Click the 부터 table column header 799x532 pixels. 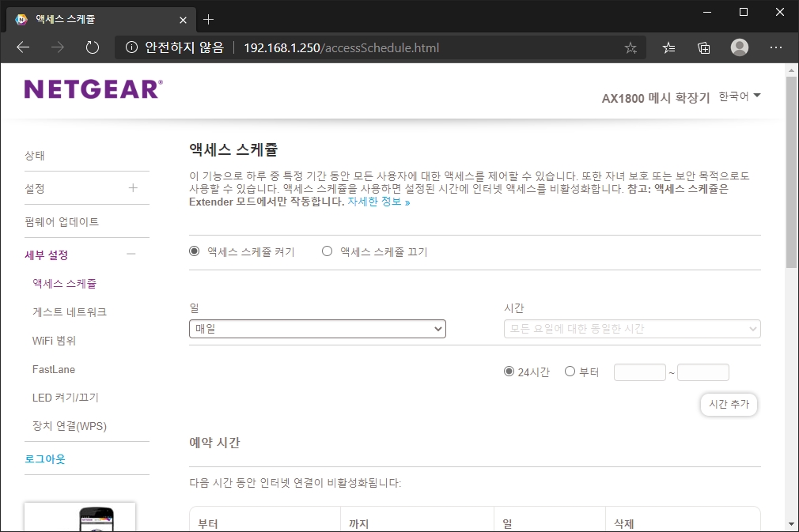coord(208,524)
